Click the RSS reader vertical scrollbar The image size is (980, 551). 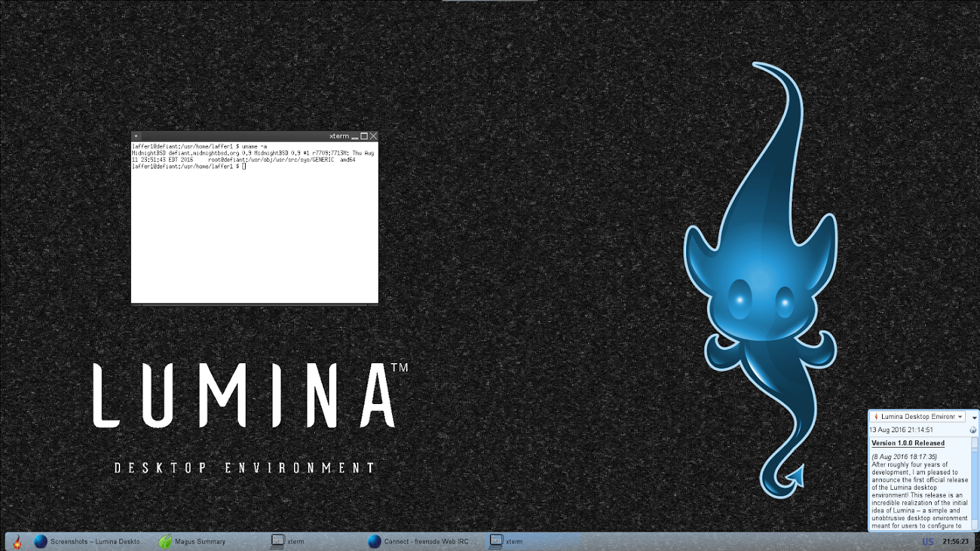click(975, 484)
